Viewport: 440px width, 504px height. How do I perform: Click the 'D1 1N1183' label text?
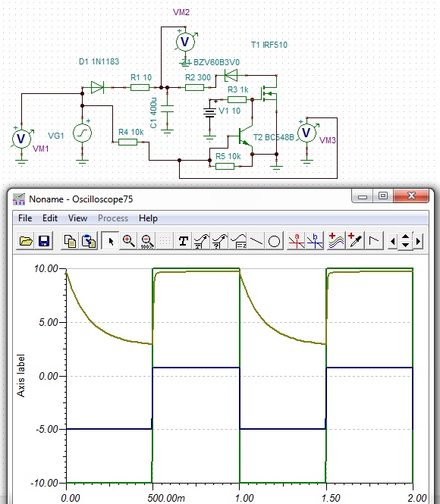[x=99, y=61]
